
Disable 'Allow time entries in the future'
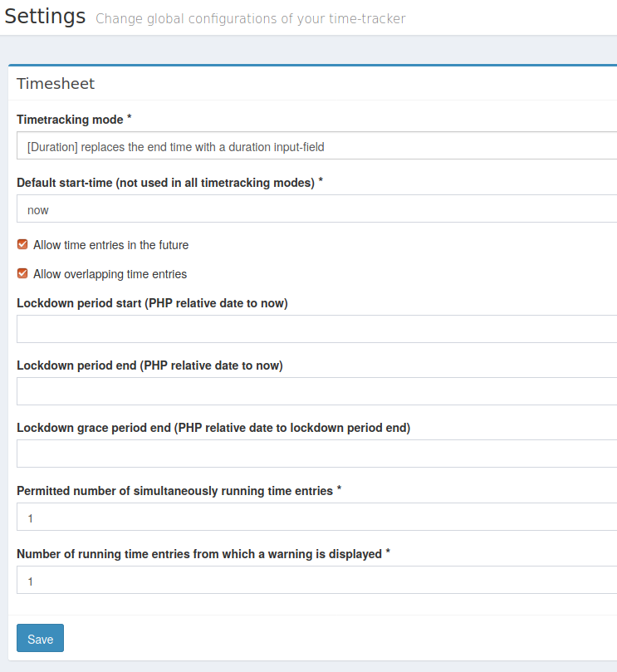[22, 244]
